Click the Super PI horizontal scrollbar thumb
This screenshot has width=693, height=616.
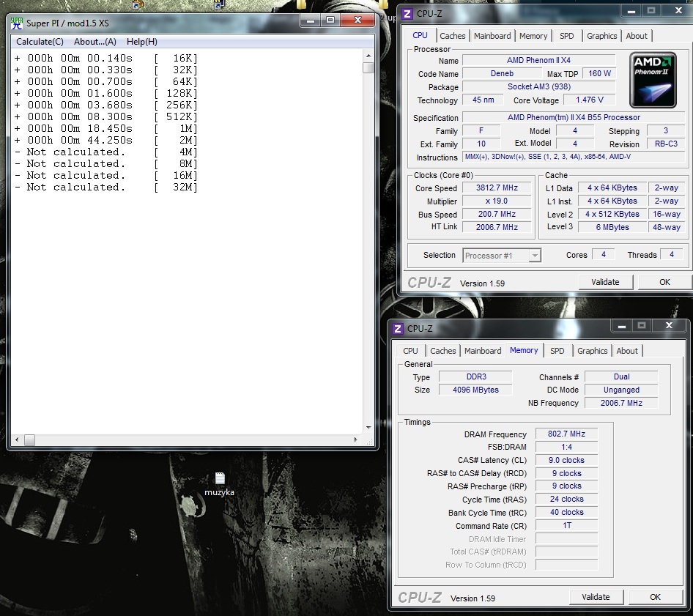[x=29, y=439]
